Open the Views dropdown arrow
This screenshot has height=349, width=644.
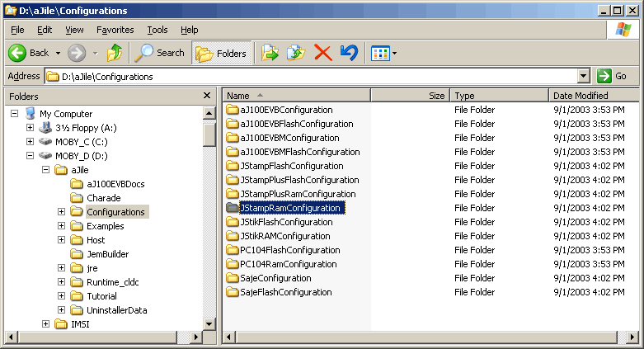click(395, 53)
